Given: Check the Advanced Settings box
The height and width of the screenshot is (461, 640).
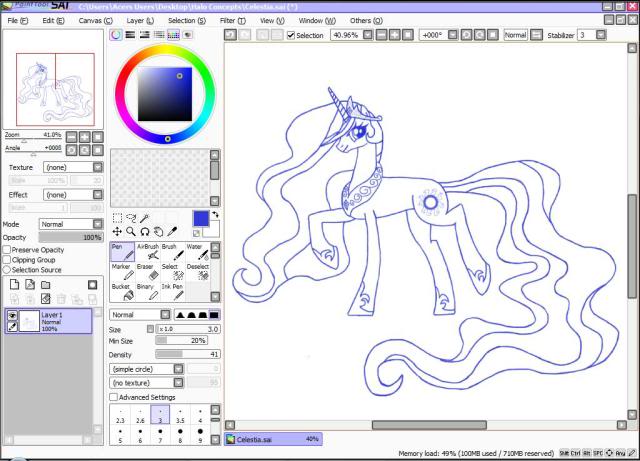Looking at the screenshot, I should click(113, 397).
